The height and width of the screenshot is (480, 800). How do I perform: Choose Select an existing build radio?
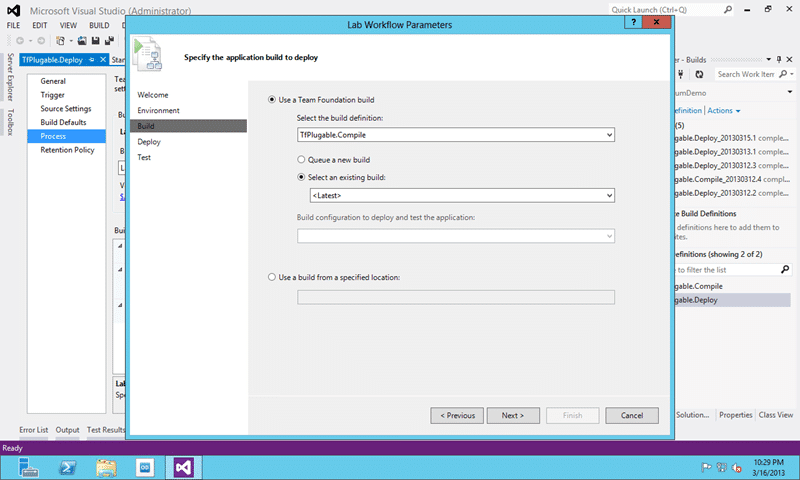[x=301, y=177]
